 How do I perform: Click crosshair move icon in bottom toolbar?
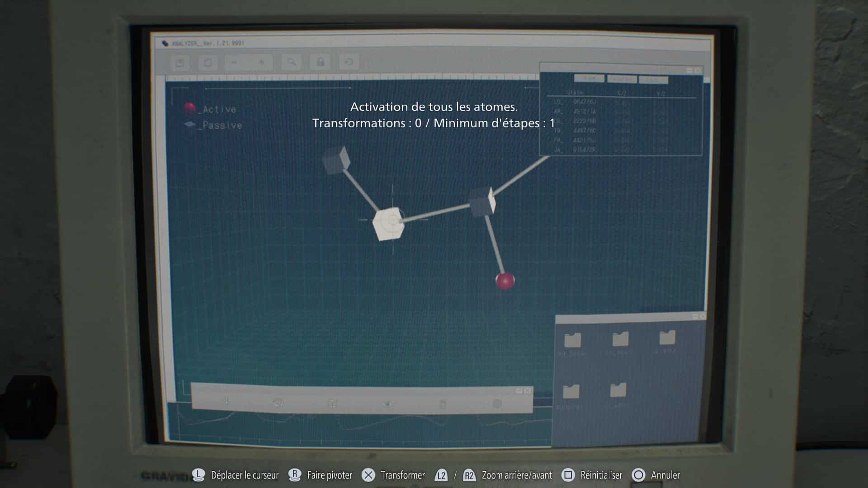[225, 401]
